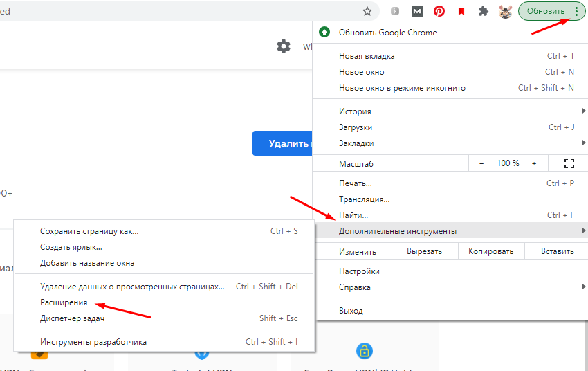Choose Печать... from the menu
Image resolution: width=588 pixels, height=371 pixels.
[x=450, y=183]
